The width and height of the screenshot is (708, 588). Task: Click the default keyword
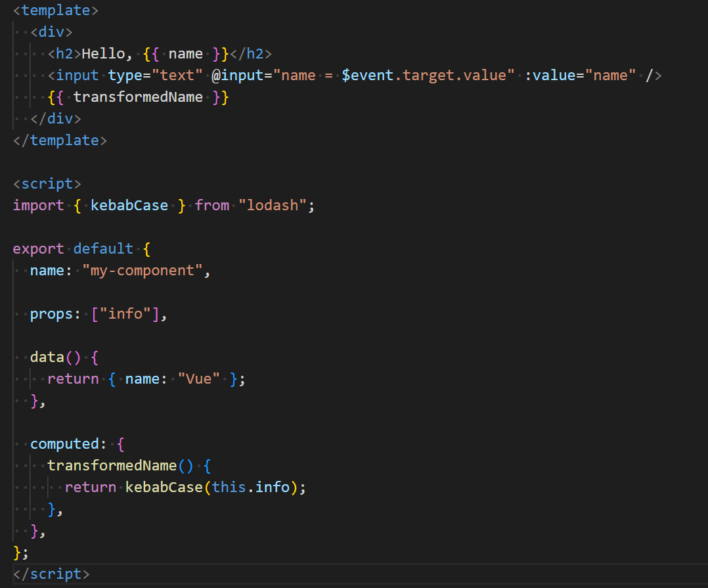(x=103, y=249)
